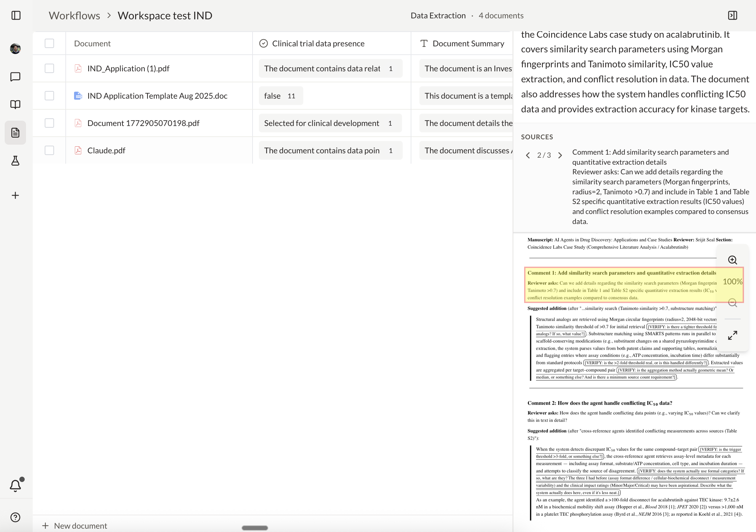The height and width of the screenshot is (532, 756).
Task: Click the Document 1772905070198.pdf file icon
Action: (x=78, y=123)
